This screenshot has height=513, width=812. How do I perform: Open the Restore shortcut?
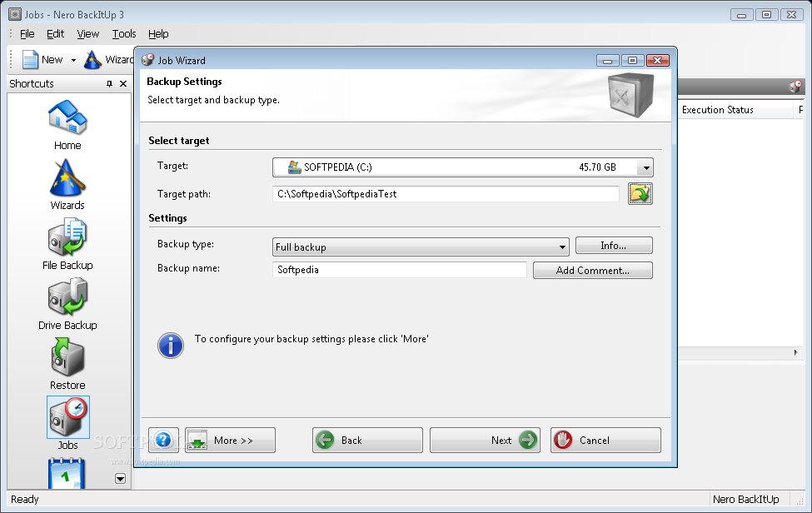[67, 365]
